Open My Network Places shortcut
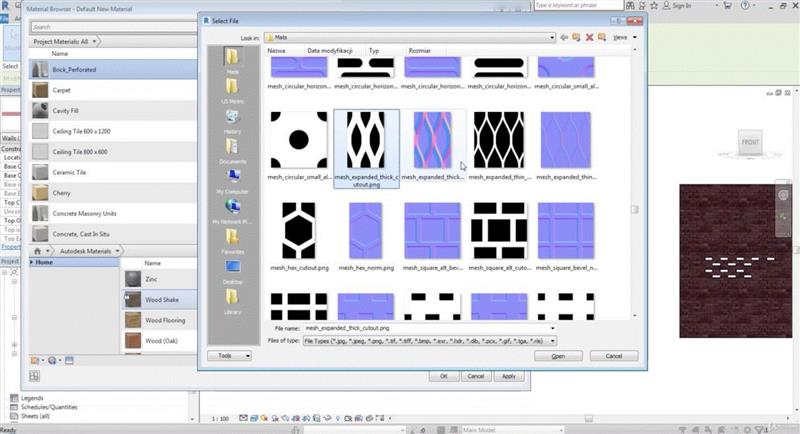The width and height of the screenshot is (800, 434). coord(232,211)
